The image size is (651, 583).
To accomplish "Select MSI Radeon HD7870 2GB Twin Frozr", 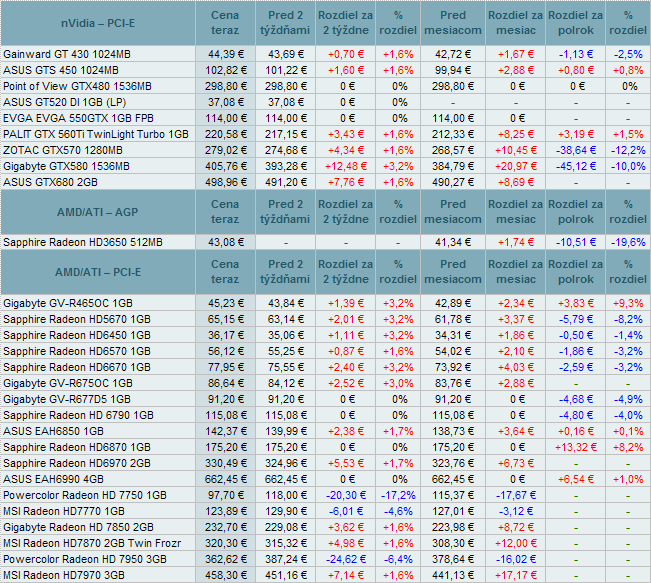I will [92, 543].
